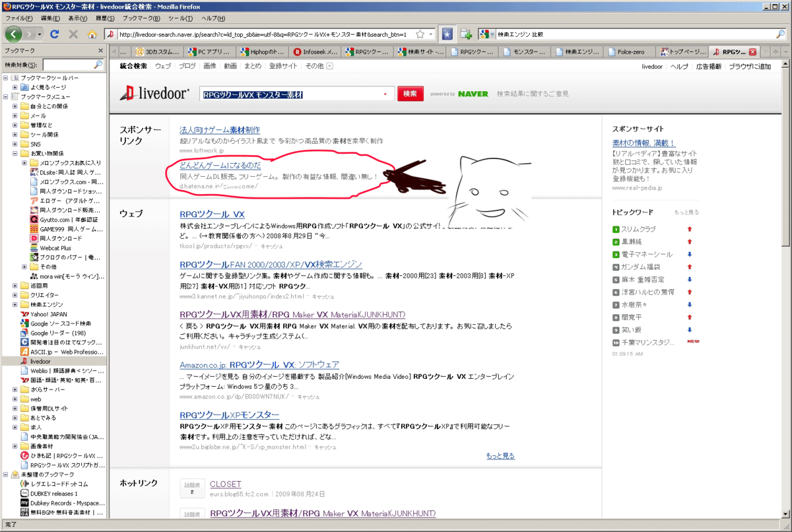Collapse the お買い物関係 folder
This screenshot has height=532, width=792.
15,153
